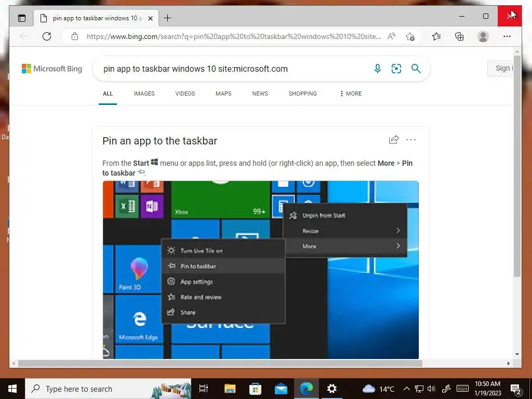
Task: Open a new browser tab
Action: 168,18
